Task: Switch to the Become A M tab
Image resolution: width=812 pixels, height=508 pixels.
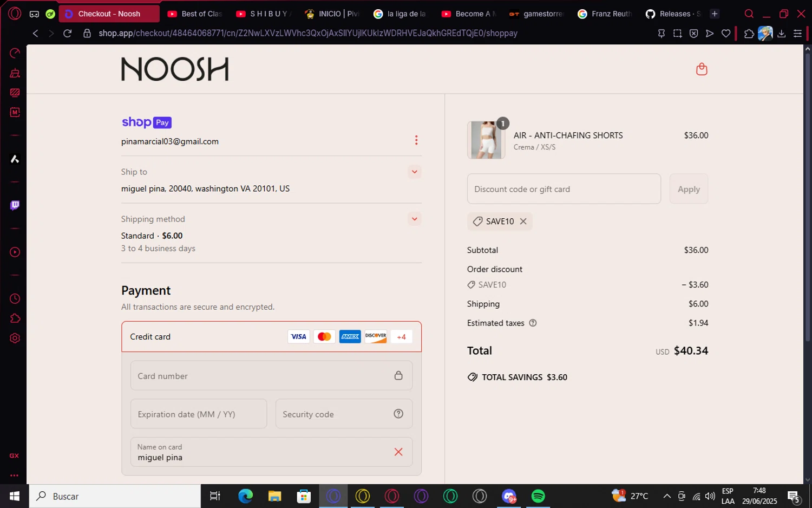Action: coord(469,14)
